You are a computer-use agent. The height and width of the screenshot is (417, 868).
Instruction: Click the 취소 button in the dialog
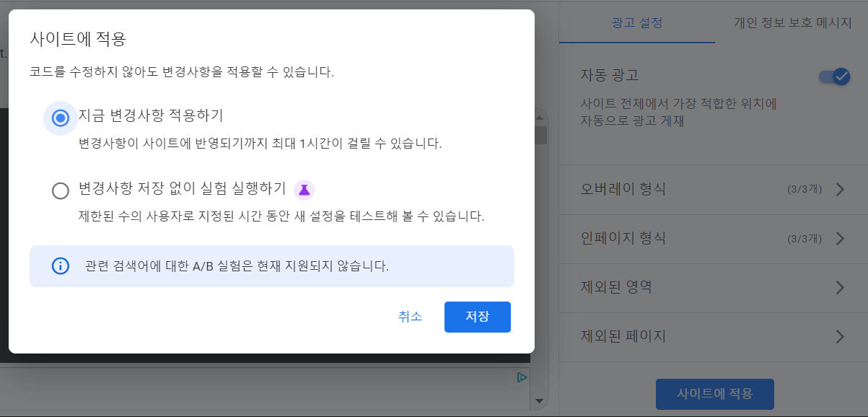click(x=410, y=317)
